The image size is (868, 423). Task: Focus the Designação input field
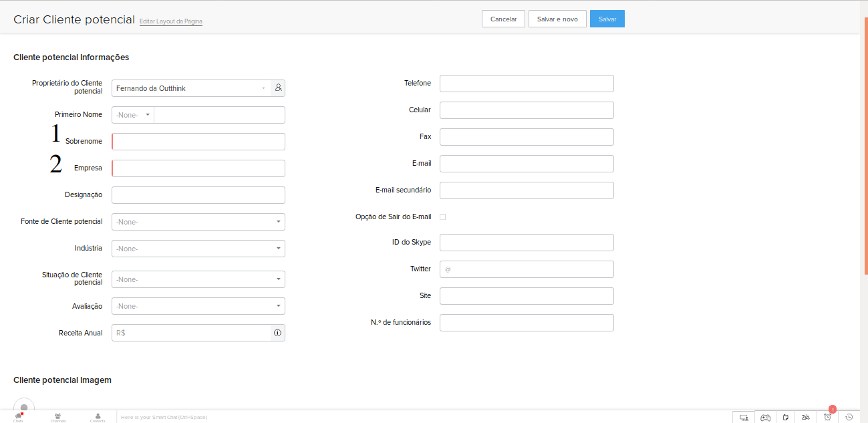click(198, 195)
